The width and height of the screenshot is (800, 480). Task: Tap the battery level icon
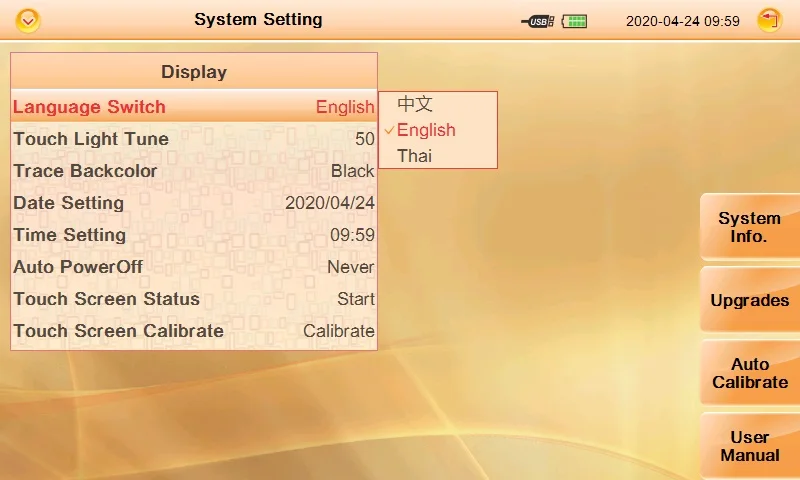tap(574, 21)
